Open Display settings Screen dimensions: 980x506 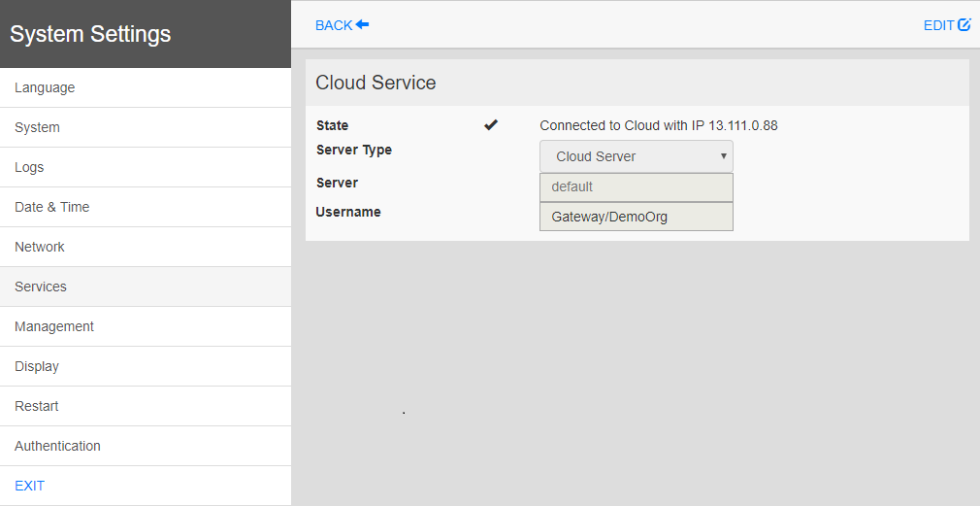coord(146,366)
